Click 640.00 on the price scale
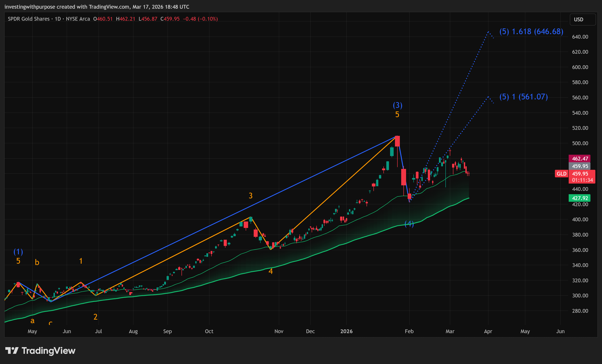Image resolution: width=602 pixels, height=364 pixels. [580, 37]
